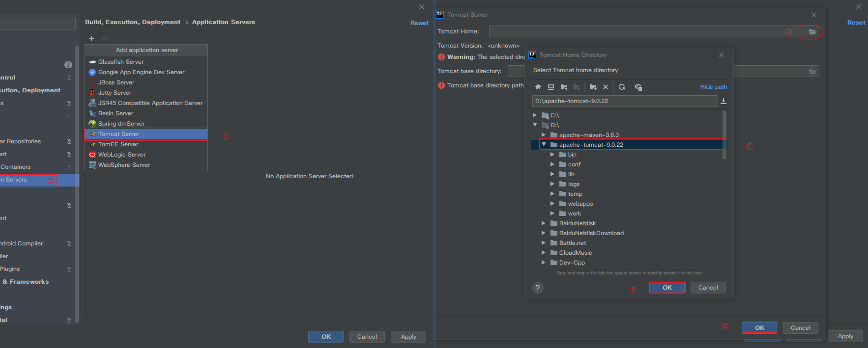Click Apply in right settings window
The width and height of the screenshot is (868, 348).
[845, 336]
